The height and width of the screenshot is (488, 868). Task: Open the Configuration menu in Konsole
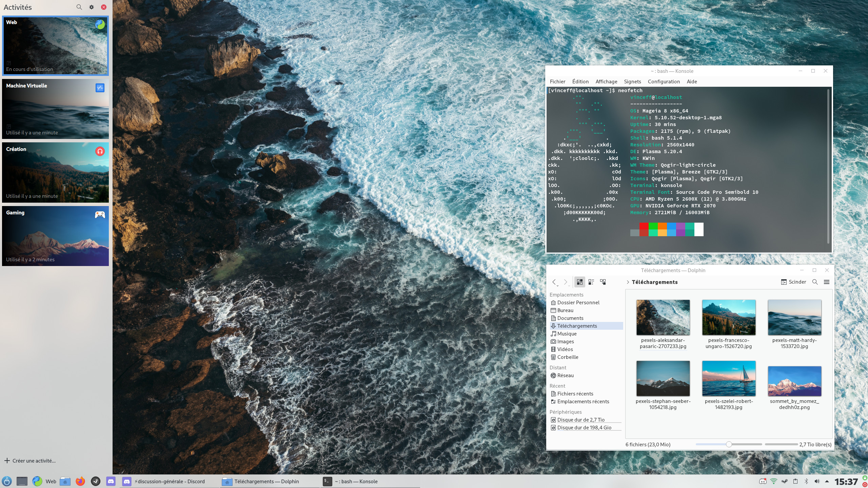(x=664, y=82)
